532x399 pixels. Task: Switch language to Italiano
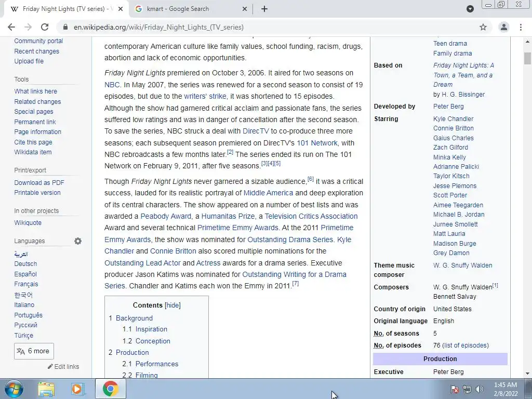tap(24, 304)
